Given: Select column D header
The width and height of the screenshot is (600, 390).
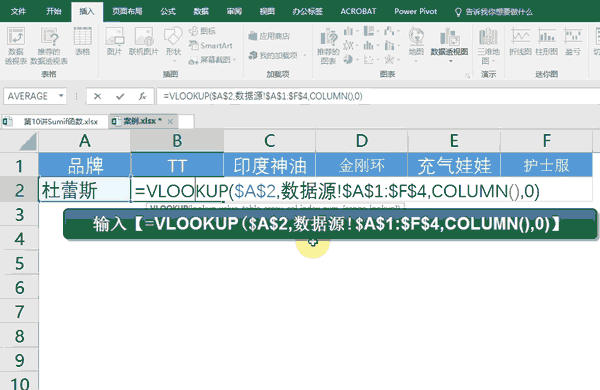Looking at the screenshot, I should [362, 141].
